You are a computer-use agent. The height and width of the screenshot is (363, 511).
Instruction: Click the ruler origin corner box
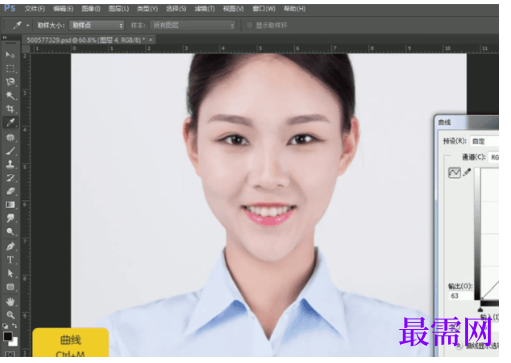26,49
